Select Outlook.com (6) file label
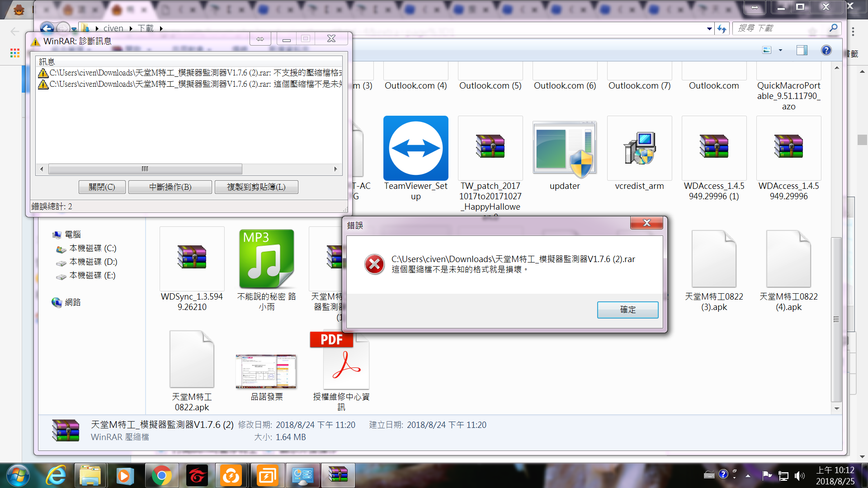Viewport: 868px width, 488px height. 565,86
